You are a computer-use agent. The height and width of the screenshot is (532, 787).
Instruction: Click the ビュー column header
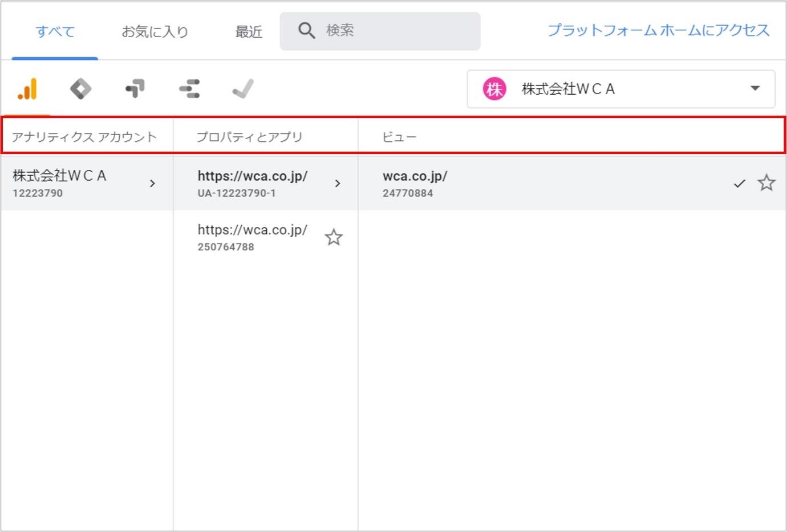[399, 137]
